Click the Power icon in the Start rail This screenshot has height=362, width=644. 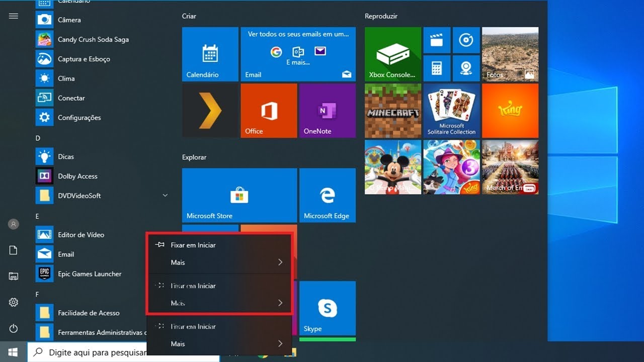pos(14,328)
